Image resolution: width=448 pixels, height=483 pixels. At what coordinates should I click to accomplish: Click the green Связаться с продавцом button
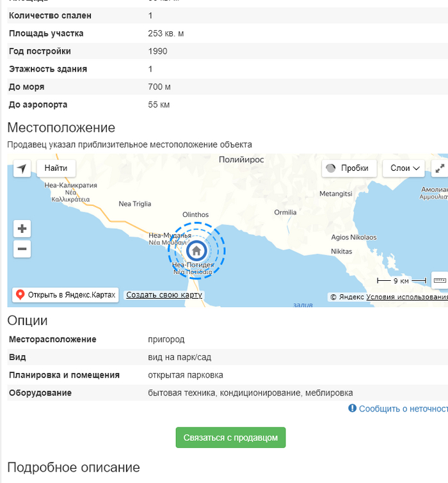click(230, 438)
